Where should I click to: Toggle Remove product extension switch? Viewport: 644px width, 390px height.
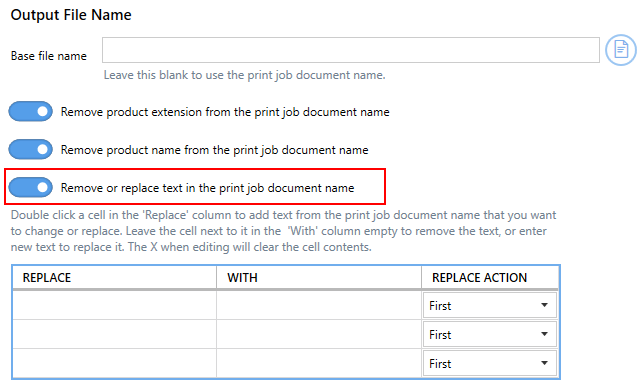pyautogui.click(x=31, y=112)
